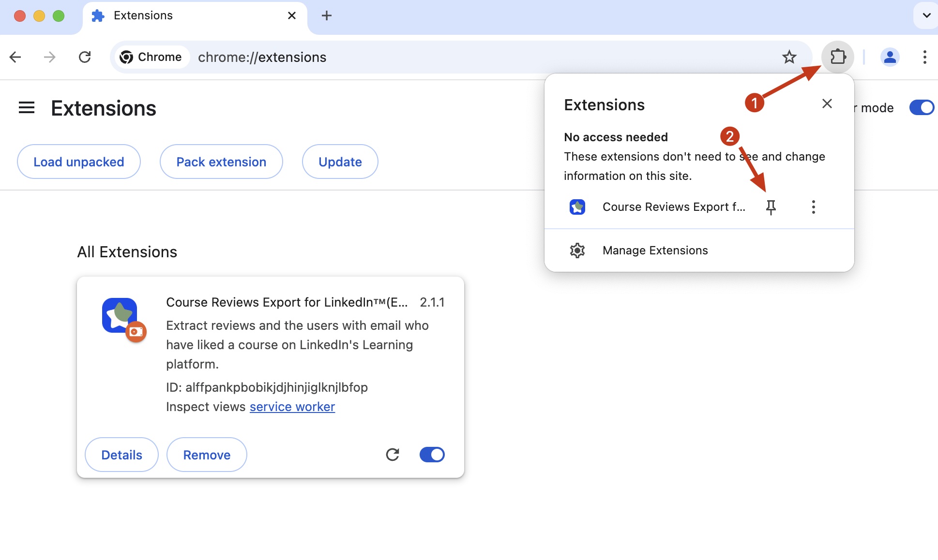Click the service worker inspect link
The height and width of the screenshot is (560, 938).
[292, 407]
